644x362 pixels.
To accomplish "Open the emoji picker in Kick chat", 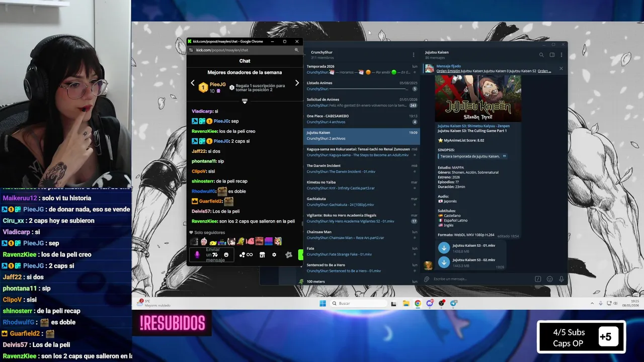I will point(226,255).
